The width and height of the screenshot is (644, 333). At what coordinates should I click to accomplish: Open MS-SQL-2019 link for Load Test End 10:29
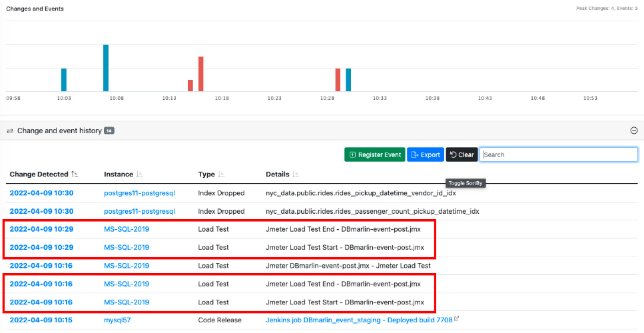127,229
